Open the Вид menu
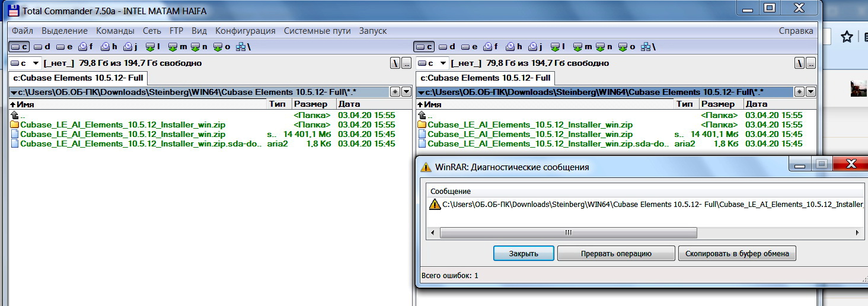 [199, 31]
